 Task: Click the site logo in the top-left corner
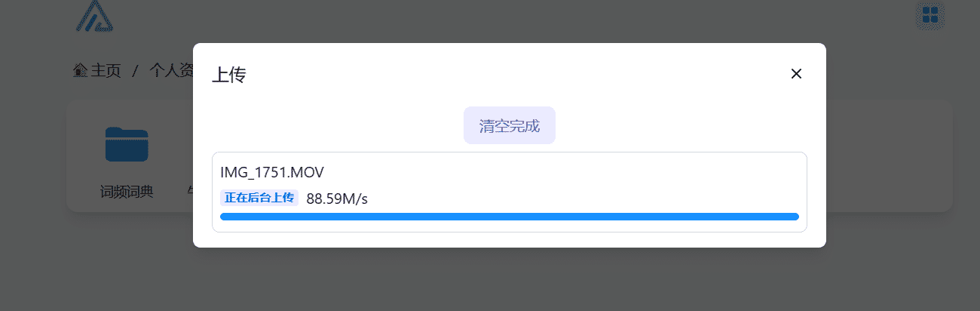94,15
